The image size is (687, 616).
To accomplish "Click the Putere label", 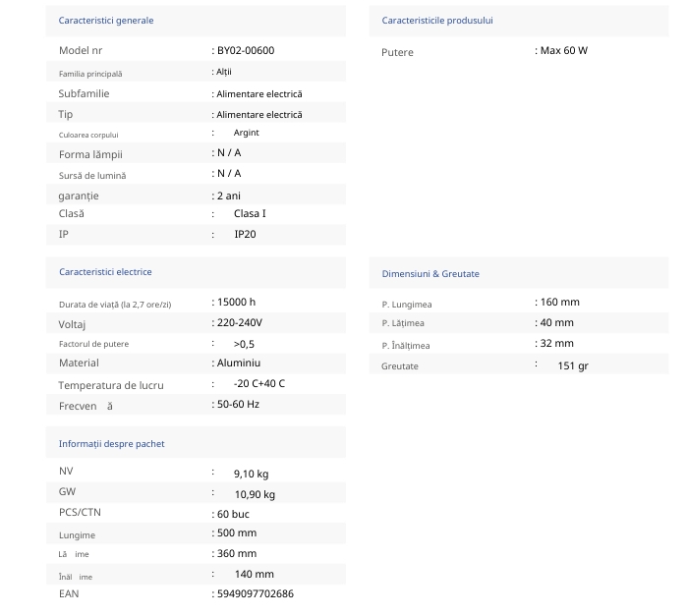I will tap(397, 53).
